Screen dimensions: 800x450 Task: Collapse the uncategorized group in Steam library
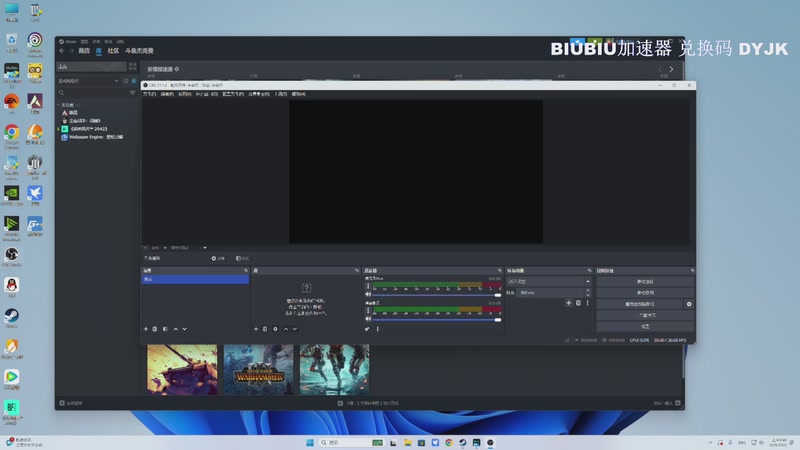(59, 105)
